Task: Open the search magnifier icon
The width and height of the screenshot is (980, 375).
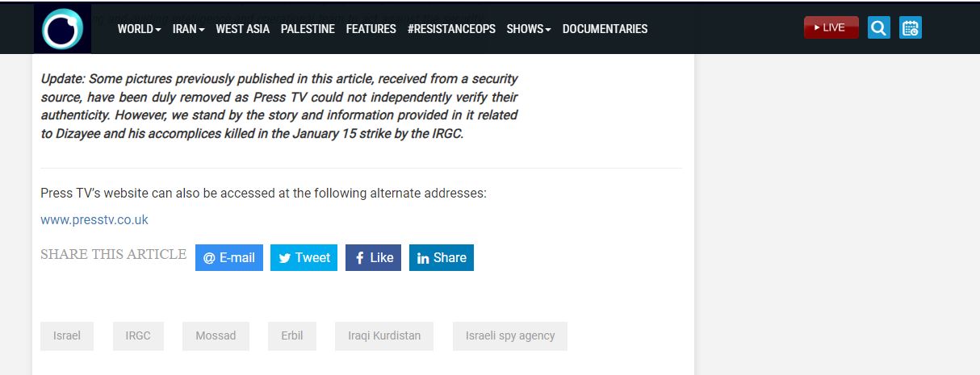Action: click(879, 28)
